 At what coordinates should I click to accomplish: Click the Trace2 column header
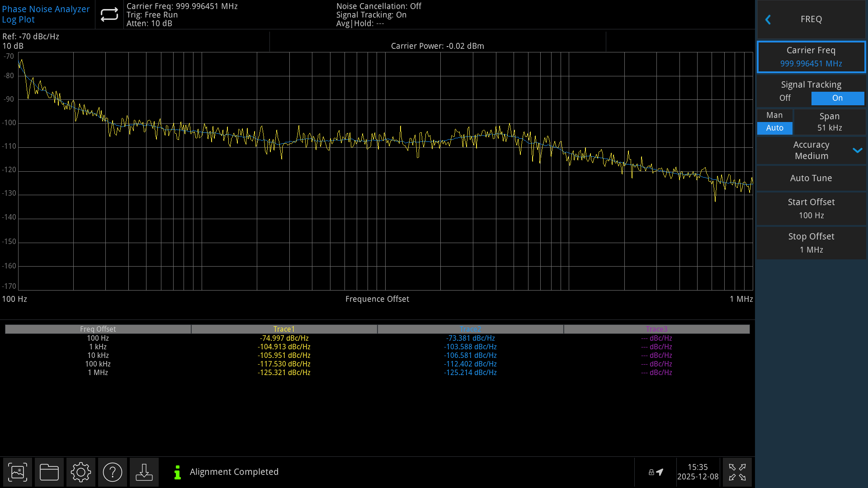point(470,329)
